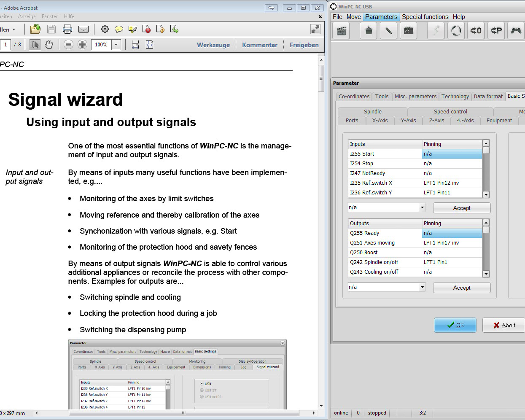The width and height of the screenshot is (525, 420).
Task: Click the Outputs list scroll up arrow
Action: click(486, 222)
